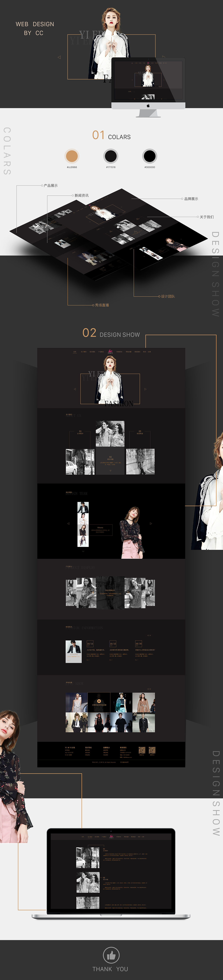Screen dimensions: 223x980
Task: Click 设计团队 callout label below isometric view
Action: 168,296
